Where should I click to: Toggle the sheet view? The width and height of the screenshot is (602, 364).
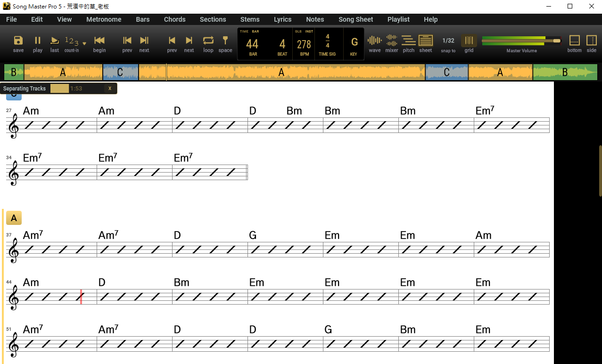[x=426, y=41]
